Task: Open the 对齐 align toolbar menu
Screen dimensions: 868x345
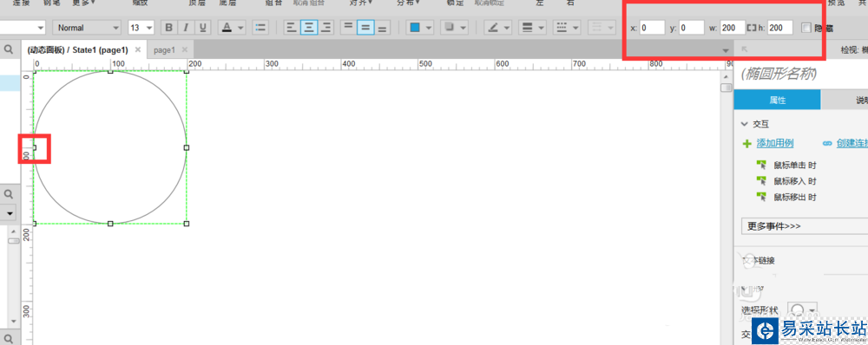Action: (x=361, y=3)
